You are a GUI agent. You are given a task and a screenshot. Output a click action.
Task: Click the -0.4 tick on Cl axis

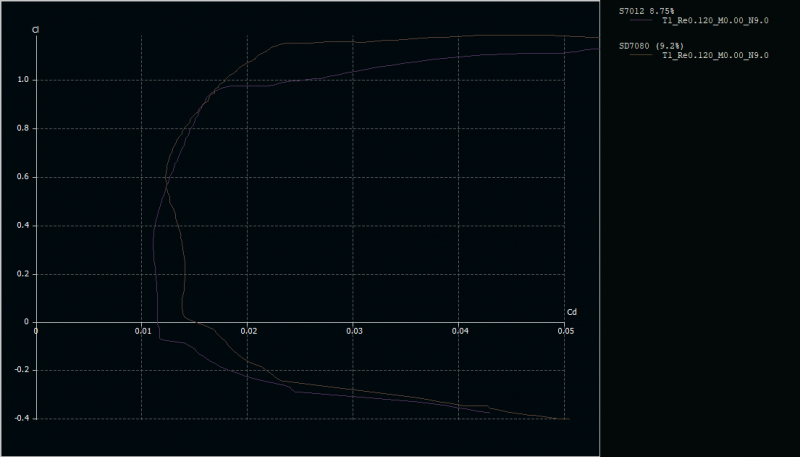(x=20, y=418)
